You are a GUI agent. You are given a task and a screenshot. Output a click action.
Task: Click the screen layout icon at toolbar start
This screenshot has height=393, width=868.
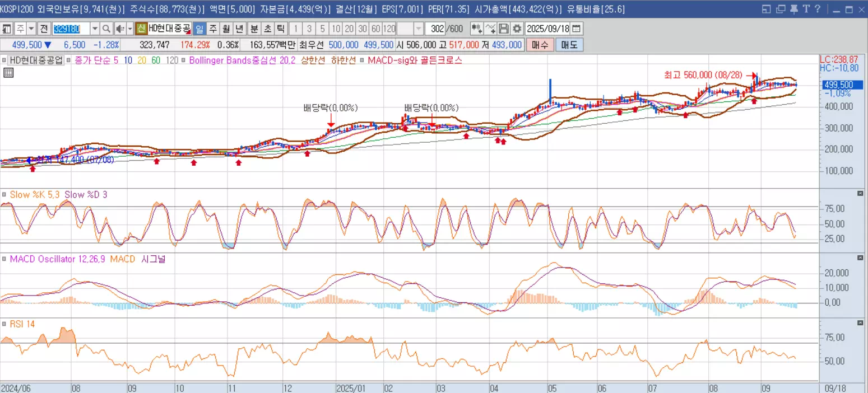6,29
